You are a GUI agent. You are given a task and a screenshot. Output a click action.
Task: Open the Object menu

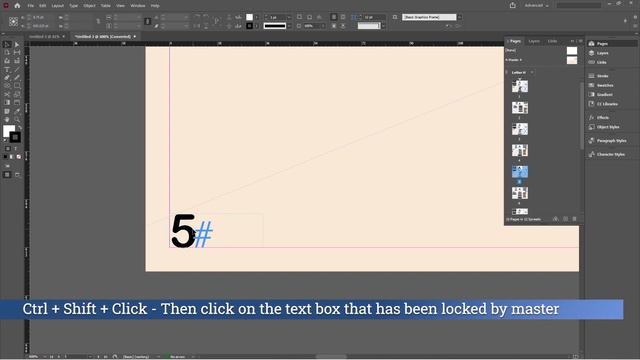89,6
